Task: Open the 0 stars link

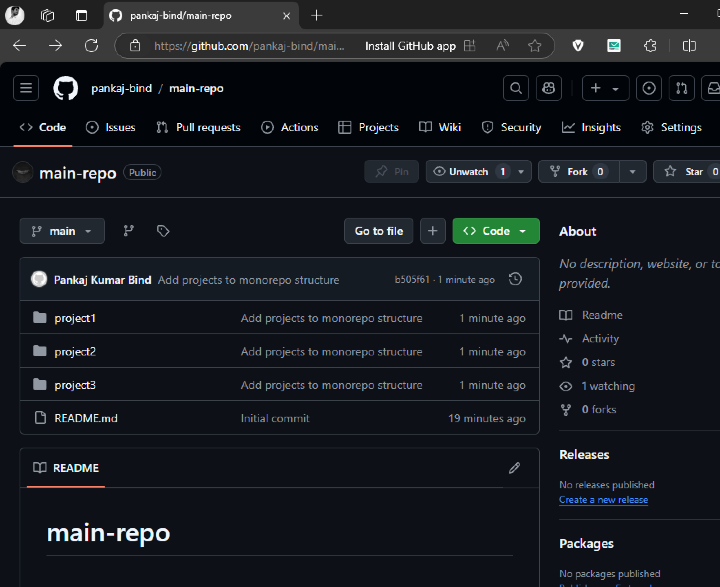Action: 587,362
